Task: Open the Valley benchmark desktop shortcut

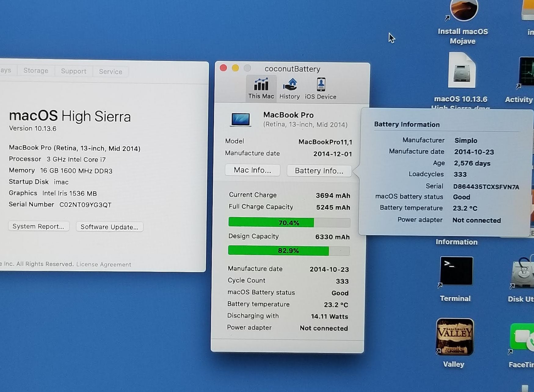Action: click(455, 336)
